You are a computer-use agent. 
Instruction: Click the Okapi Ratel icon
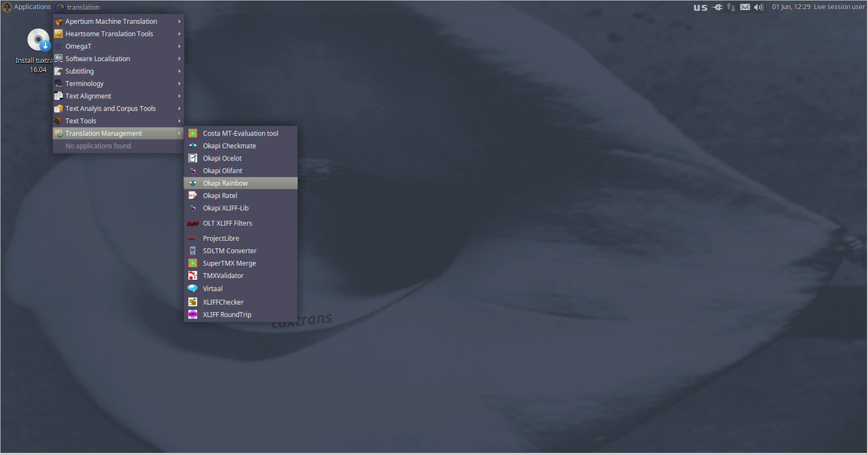(x=193, y=195)
